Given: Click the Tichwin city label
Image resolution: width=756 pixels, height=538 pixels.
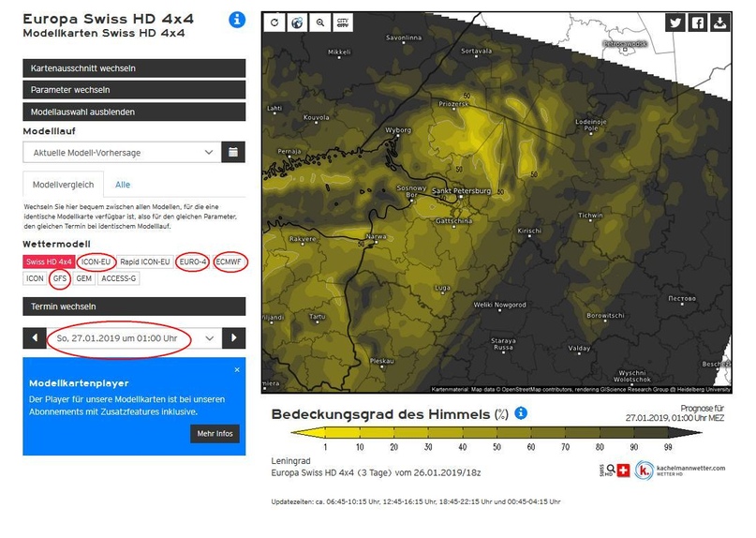Looking at the screenshot, I should (590, 216).
